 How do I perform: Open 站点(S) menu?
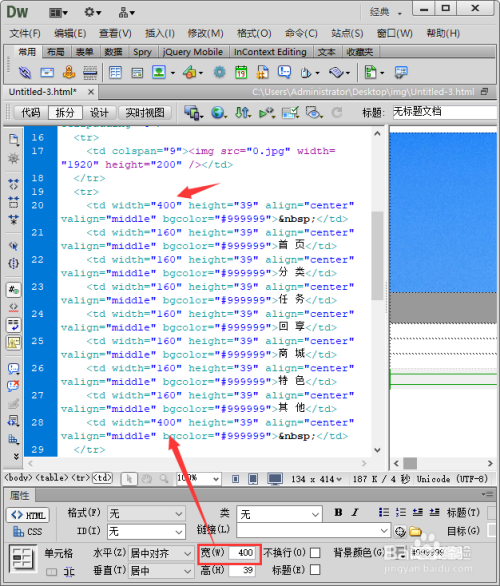(347, 33)
